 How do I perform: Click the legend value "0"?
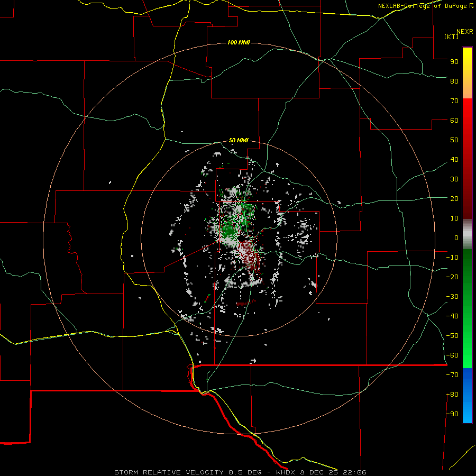coord(456,237)
